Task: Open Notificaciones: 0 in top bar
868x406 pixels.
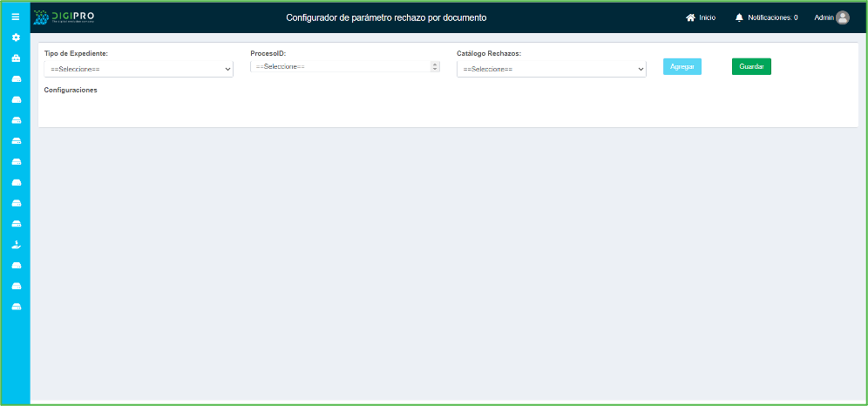Action: tap(772, 17)
